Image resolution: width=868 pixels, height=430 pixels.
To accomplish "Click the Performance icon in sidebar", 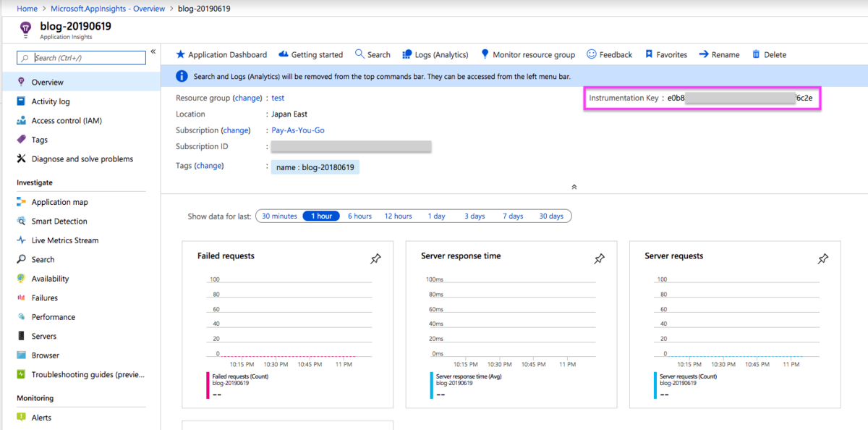I will (x=21, y=317).
